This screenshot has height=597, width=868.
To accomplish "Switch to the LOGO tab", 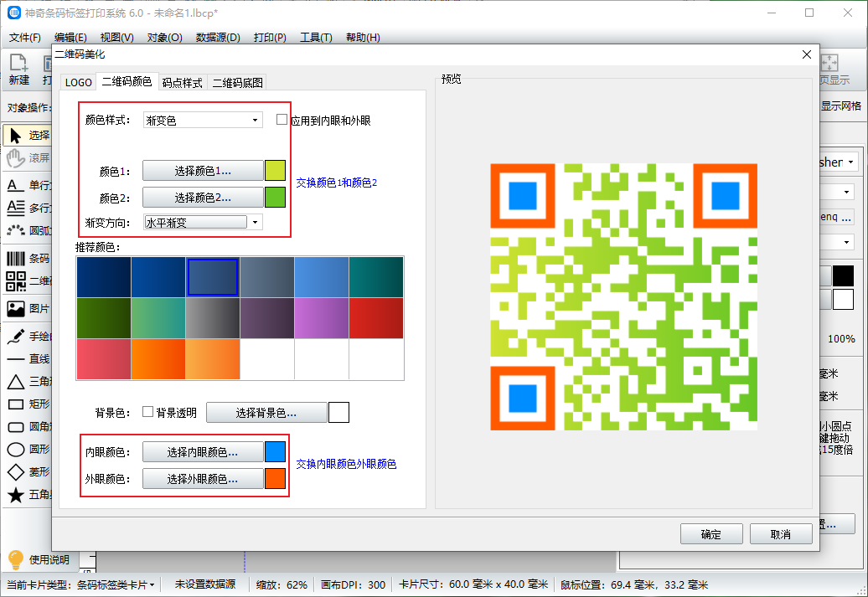I will point(78,82).
